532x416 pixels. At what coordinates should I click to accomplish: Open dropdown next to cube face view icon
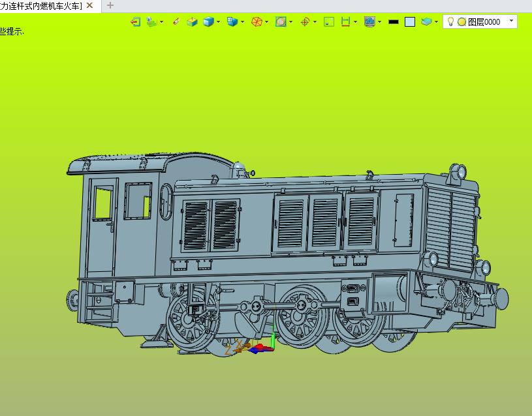click(242, 22)
